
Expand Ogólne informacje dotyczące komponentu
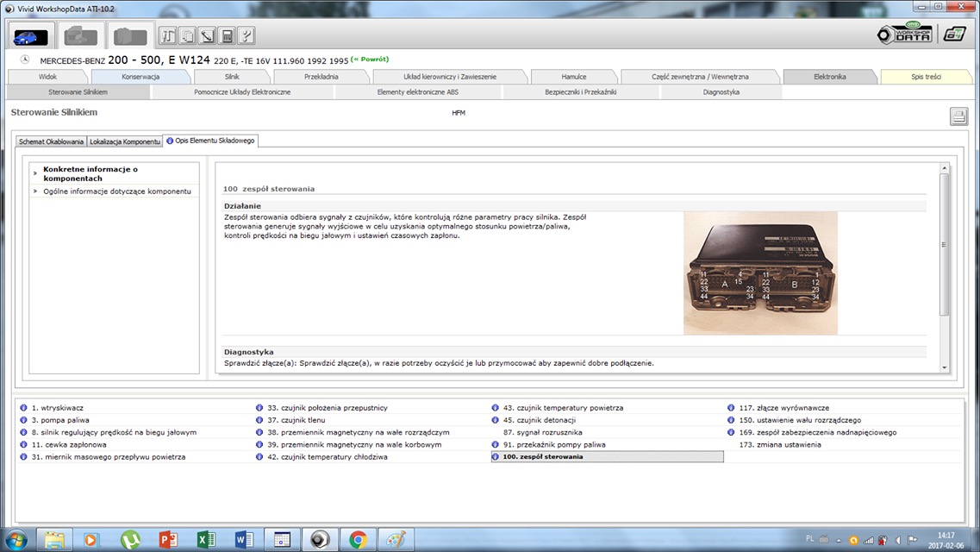[117, 191]
